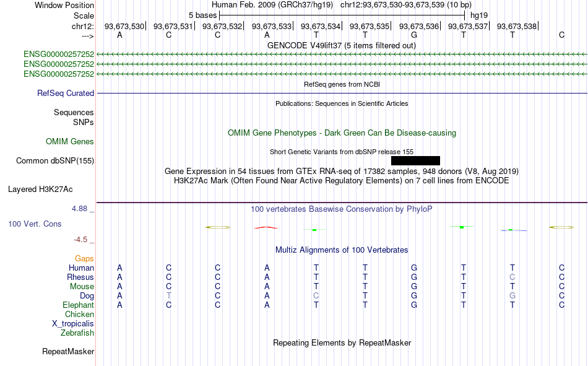Click the Sequences track label

coord(74,112)
